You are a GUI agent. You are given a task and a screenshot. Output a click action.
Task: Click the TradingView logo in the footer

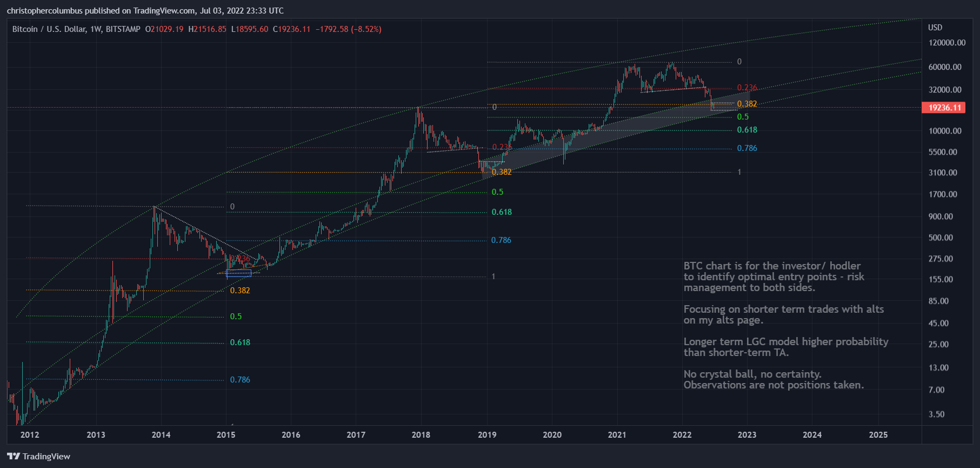point(38,456)
